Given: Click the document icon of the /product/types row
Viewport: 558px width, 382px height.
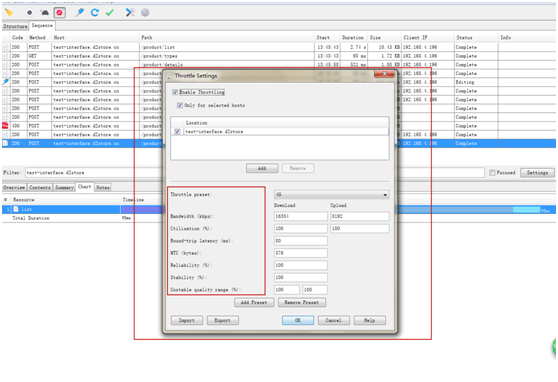Looking at the screenshot, I should [x=5, y=56].
